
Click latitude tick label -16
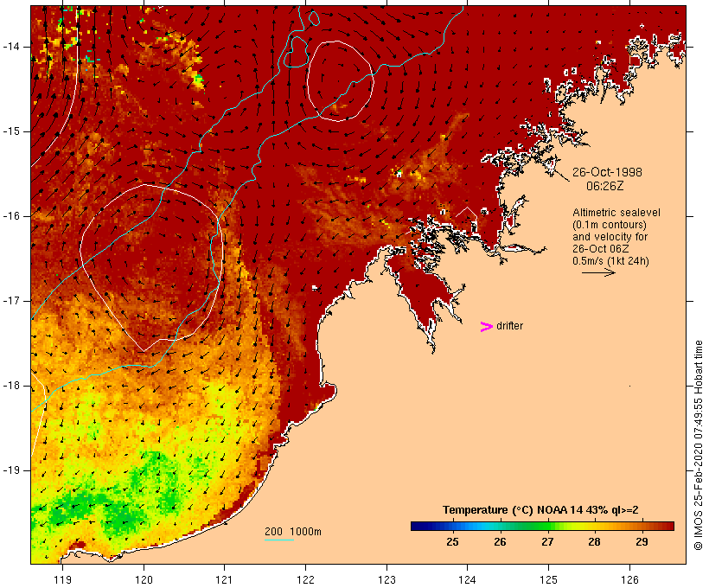tap(11, 216)
